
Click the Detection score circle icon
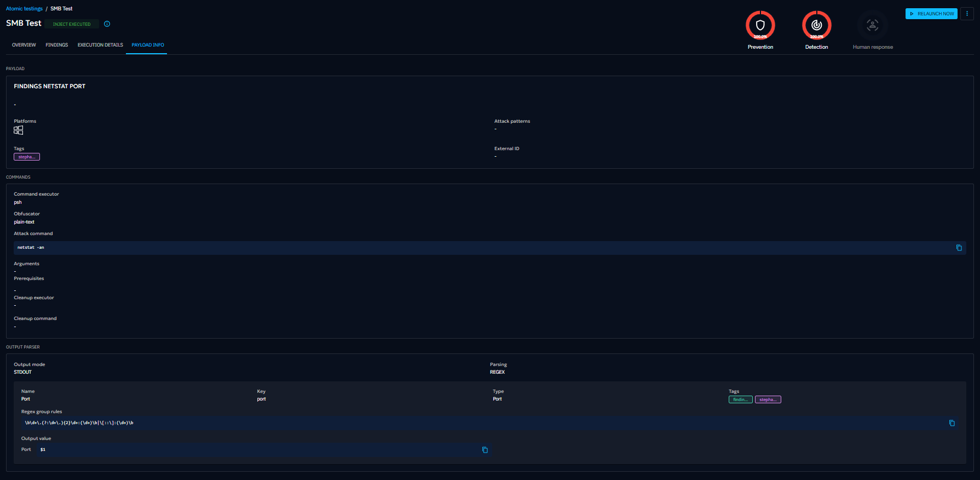(816, 25)
